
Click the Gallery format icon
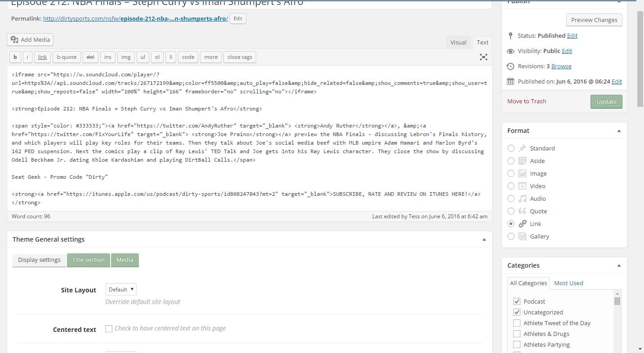coord(522,236)
